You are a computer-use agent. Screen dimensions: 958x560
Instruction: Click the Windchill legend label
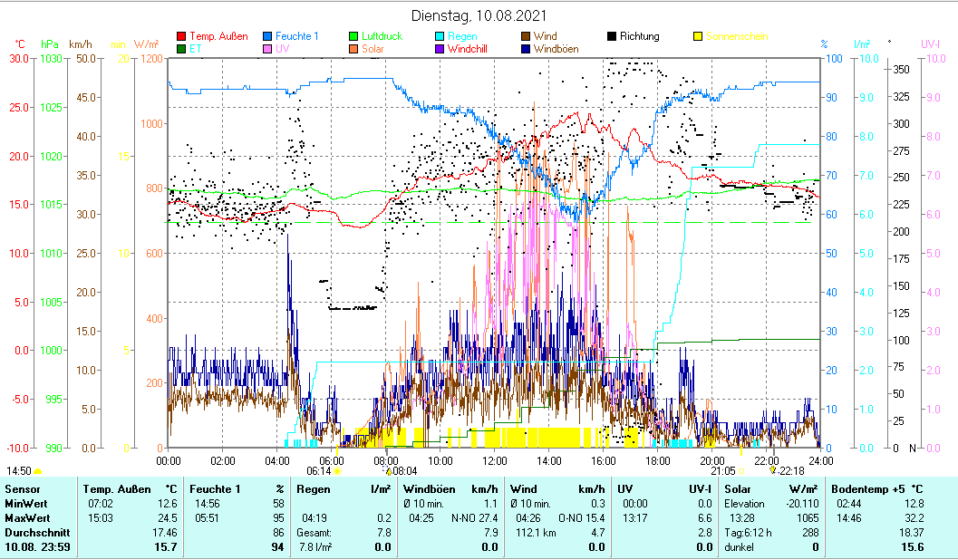click(x=471, y=49)
